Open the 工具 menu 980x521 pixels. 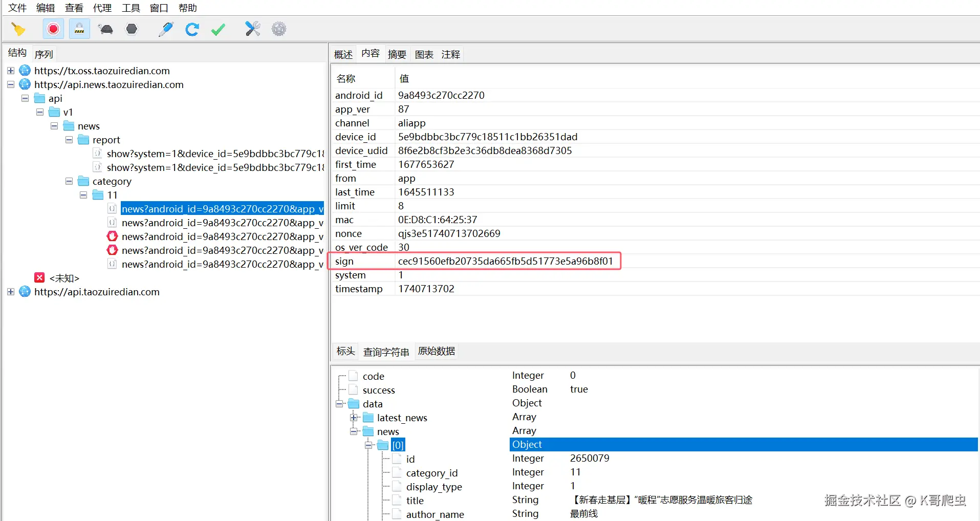pos(131,8)
